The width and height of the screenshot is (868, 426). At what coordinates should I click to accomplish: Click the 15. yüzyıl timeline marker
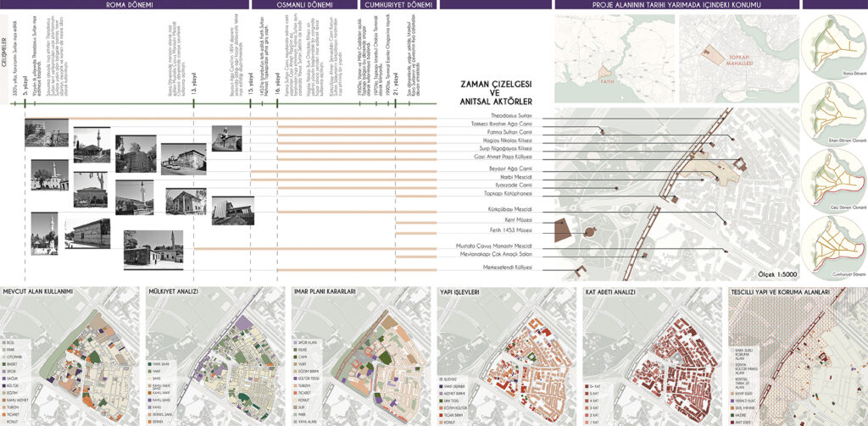pyautogui.click(x=252, y=101)
